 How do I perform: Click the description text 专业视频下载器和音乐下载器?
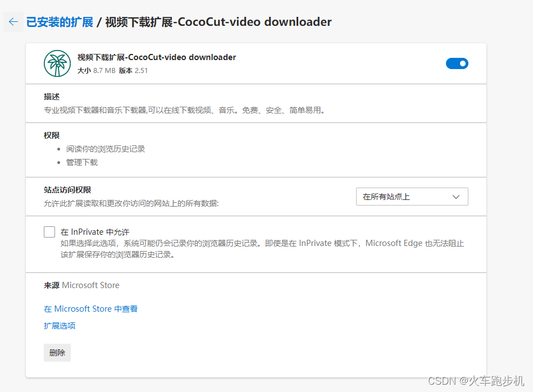point(184,110)
